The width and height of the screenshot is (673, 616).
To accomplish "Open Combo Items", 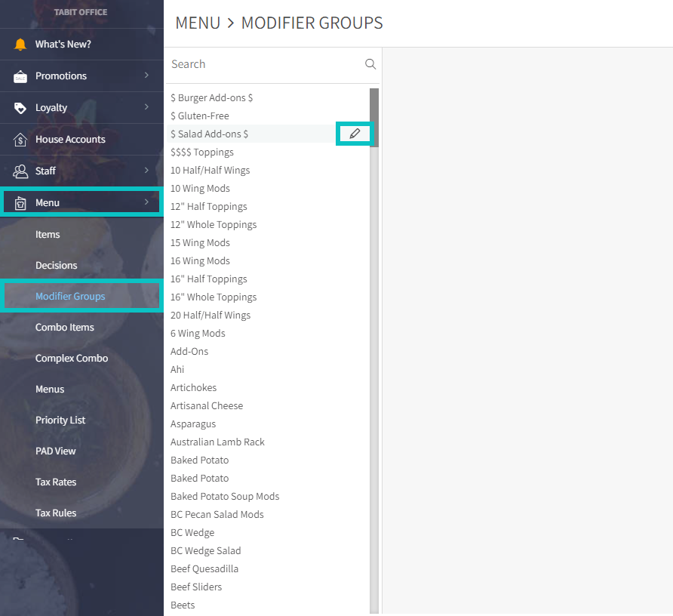I will point(65,328).
